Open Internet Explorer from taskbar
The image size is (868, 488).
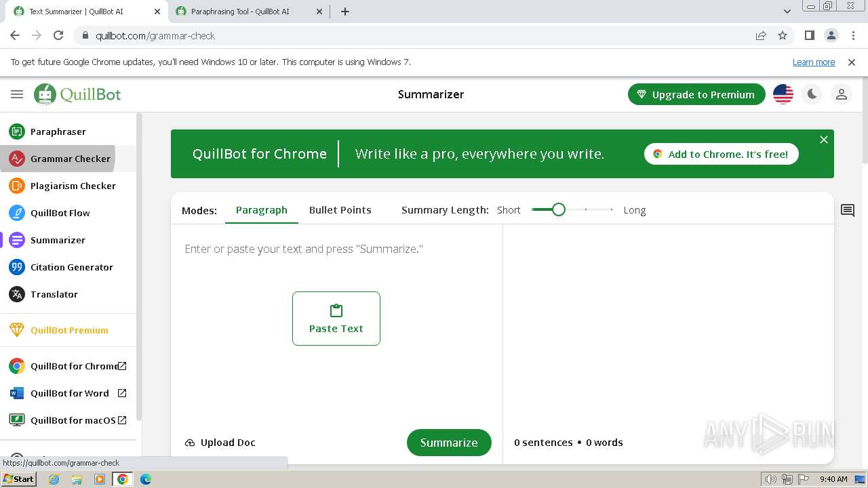pos(54,479)
